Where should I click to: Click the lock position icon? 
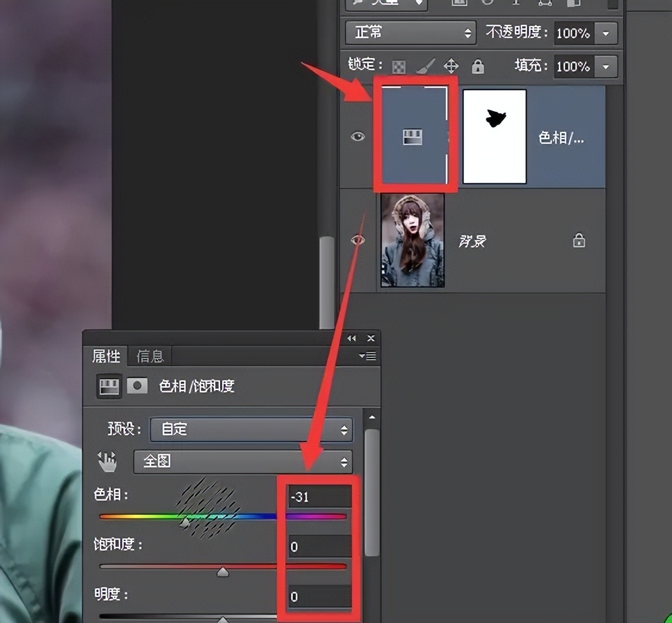[x=451, y=66]
